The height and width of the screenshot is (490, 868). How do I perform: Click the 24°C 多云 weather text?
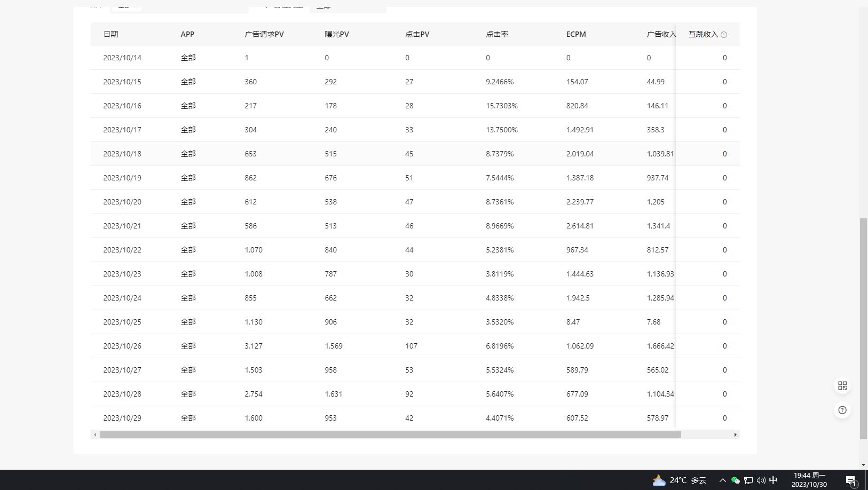pos(688,480)
